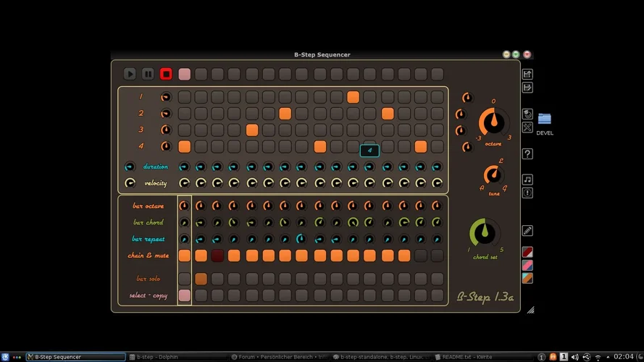Screen dimensions: 644x362
Task: Click row 1 tuning knob beside label 1
Action: coord(165,97)
